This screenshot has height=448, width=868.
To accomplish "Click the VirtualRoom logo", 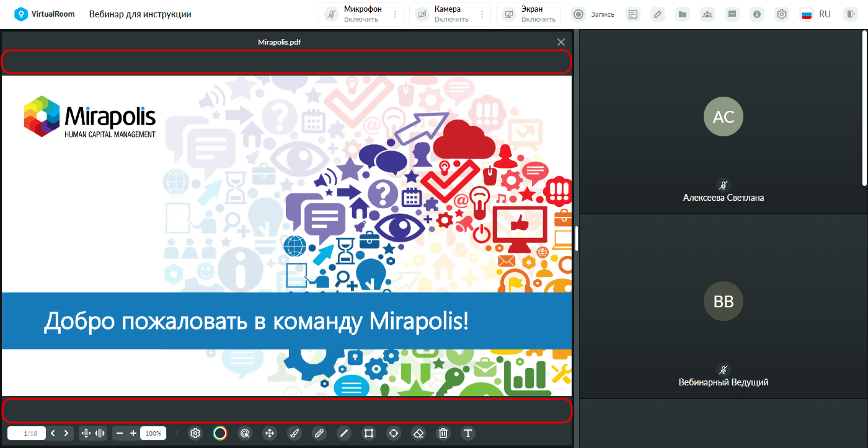I will [44, 14].
